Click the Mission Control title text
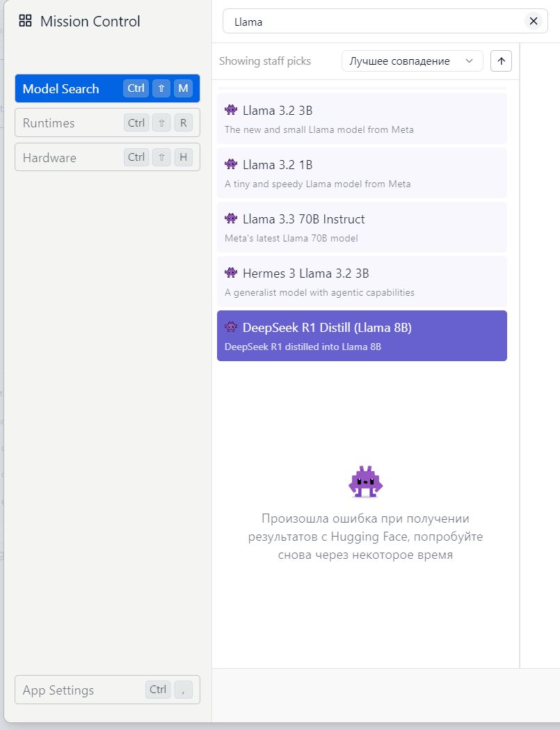The width and height of the screenshot is (560, 730). pos(90,22)
